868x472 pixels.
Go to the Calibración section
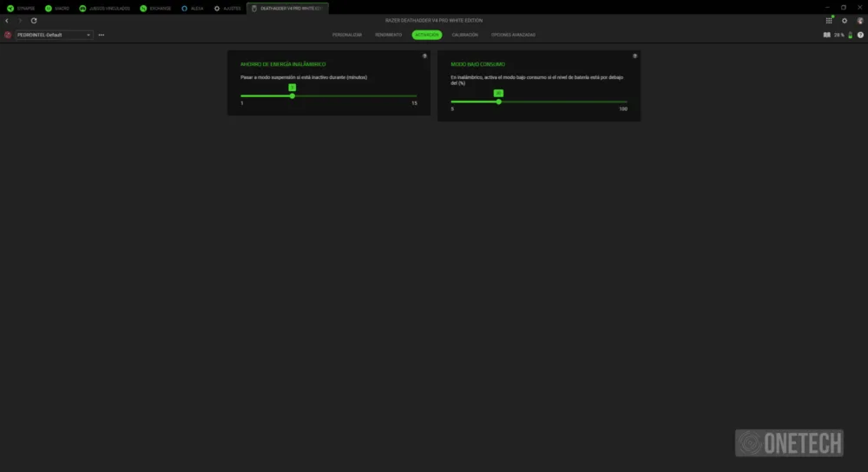tap(465, 35)
